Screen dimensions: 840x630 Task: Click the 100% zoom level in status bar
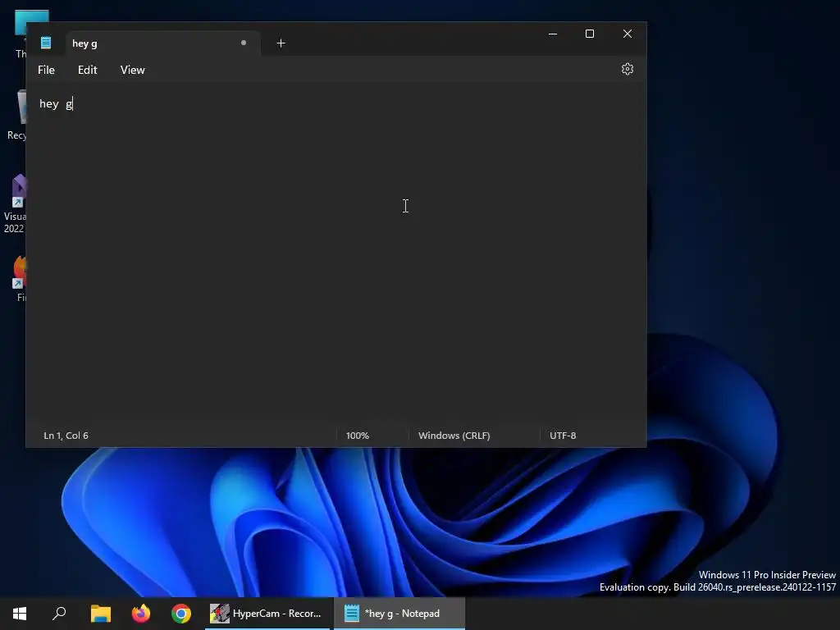pyautogui.click(x=358, y=436)
